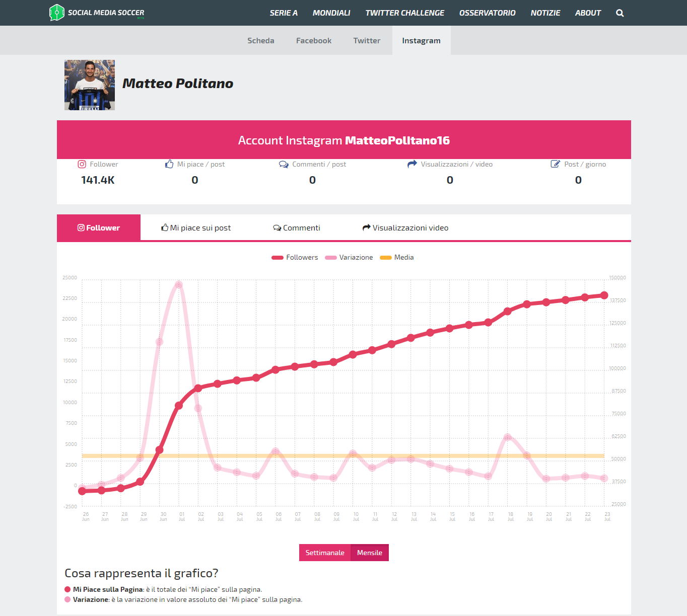Viewport: 687px width, 616px height.
Task: Click the Mi piace / post label
Action: [201, 164]
